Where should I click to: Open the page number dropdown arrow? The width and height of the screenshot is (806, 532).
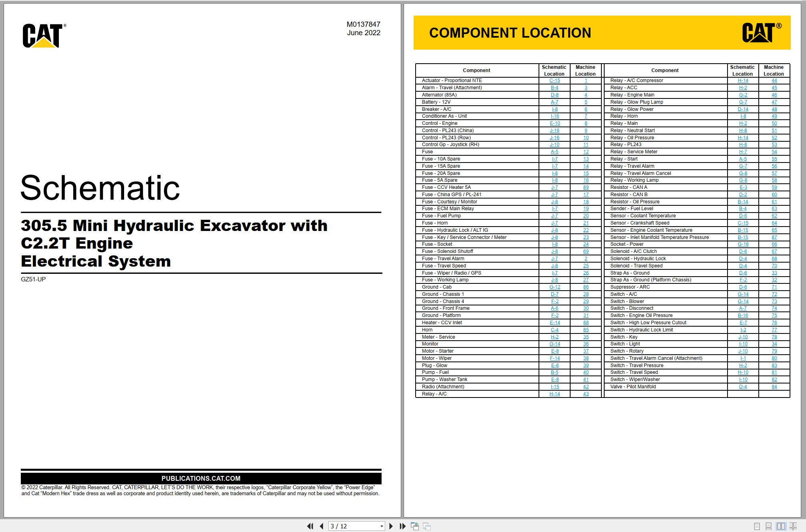pos(382,526)
